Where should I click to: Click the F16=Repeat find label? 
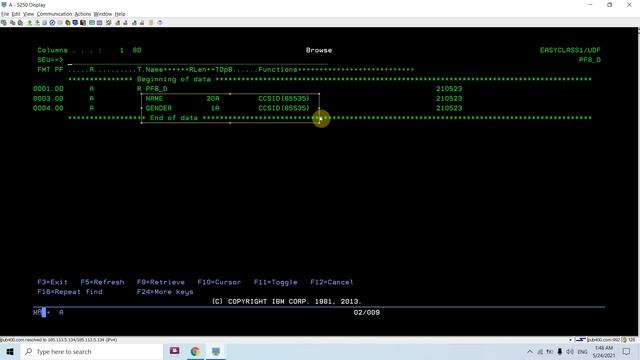click(70, 292)
